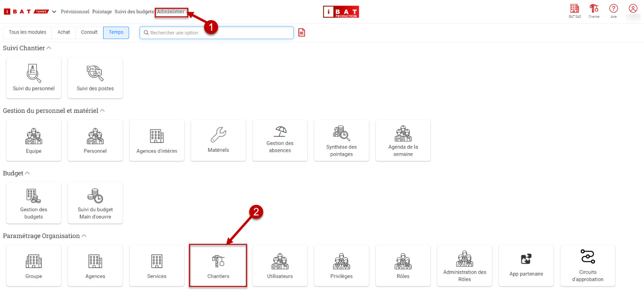Select the Tous les modules filter
The width and height of the screenshot is (644, 294).
point(28,33)
